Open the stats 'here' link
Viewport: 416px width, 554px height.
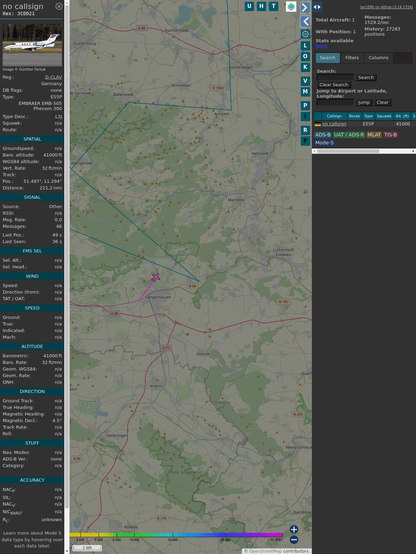tap(321, 46)
